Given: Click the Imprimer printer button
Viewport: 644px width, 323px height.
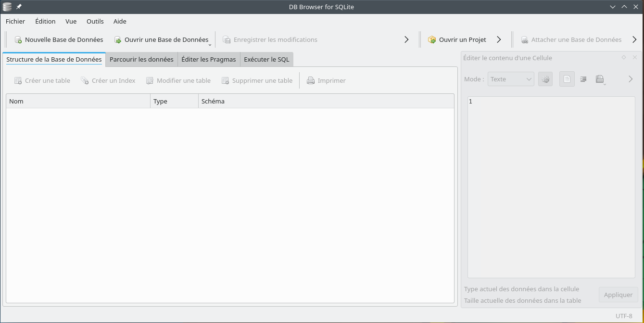Looking at the screenshot, I should (326, 80).
